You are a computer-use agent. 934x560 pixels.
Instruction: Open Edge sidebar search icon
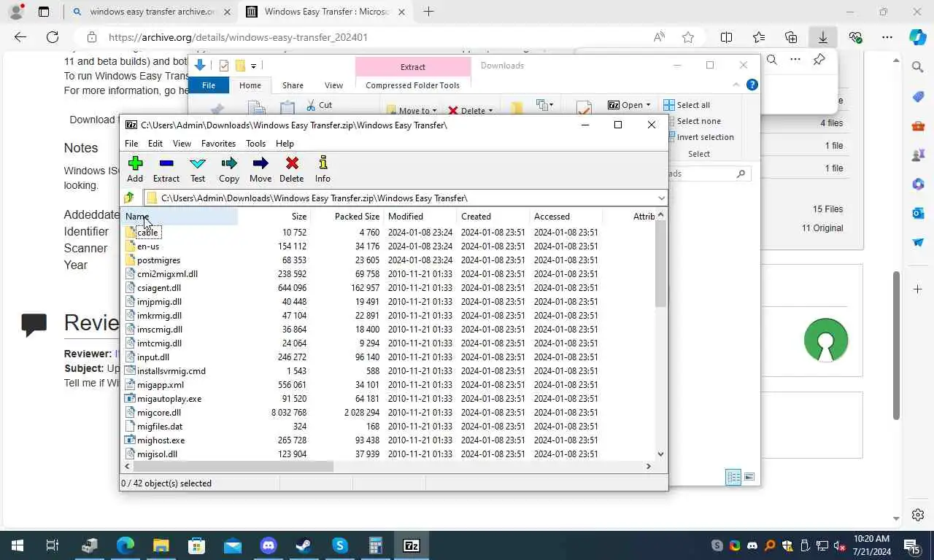click(918, 67)
